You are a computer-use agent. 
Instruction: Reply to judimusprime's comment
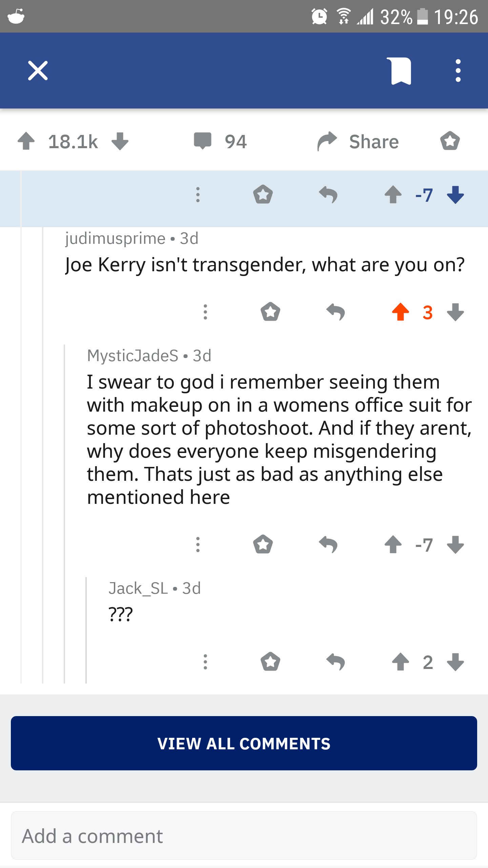[335, 312]
